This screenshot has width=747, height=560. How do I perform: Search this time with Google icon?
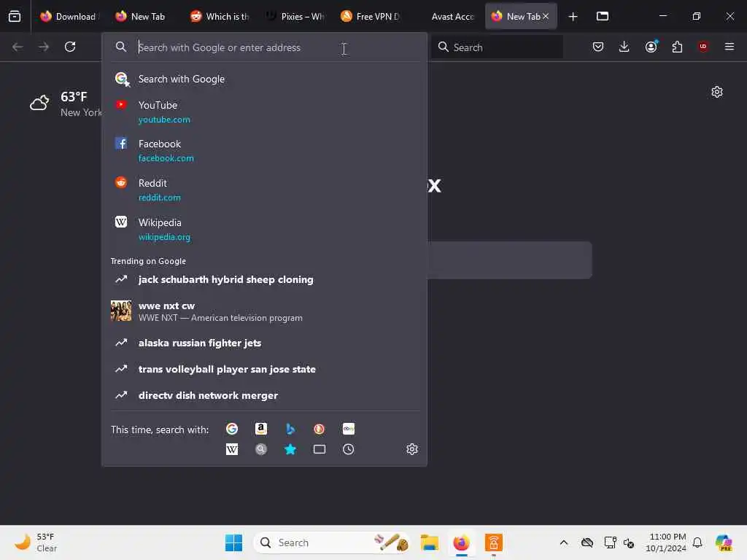[x=232, y=429]
